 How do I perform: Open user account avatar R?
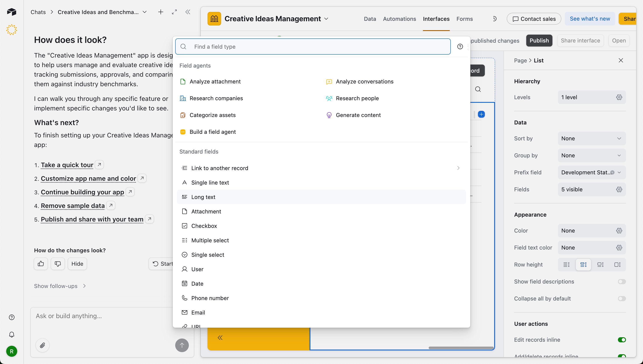(11, 351)
